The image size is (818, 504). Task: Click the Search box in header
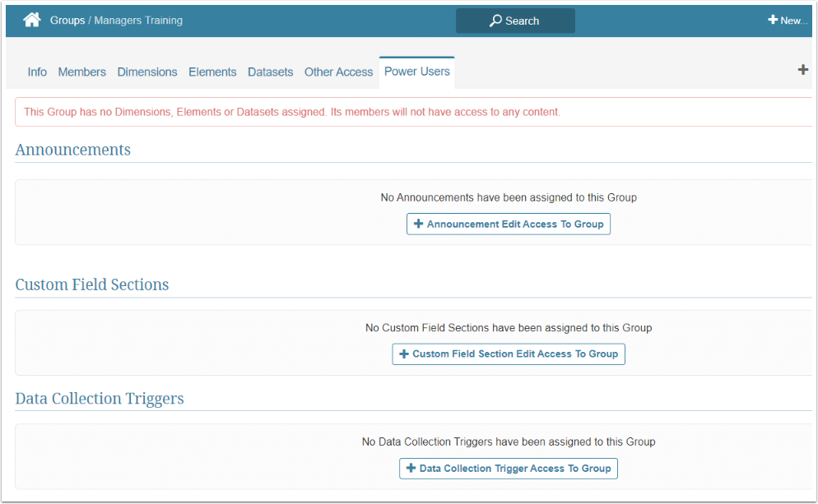(515, 21)
